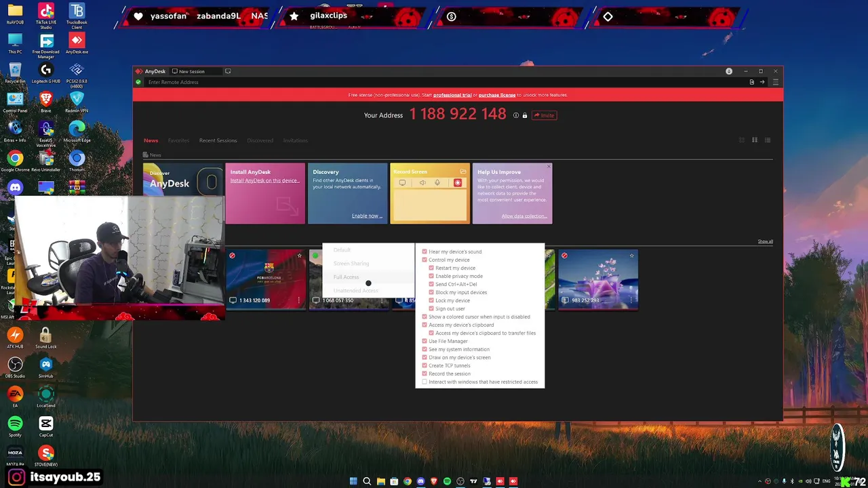Toggle microphone icon in Record Screen card
The height and width of the screenshot is (488, 868).
pyautogui.click(x=437, y=182)
